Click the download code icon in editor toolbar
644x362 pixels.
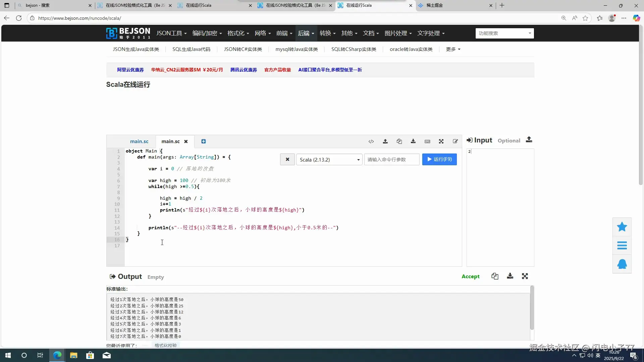pos(413,141)
